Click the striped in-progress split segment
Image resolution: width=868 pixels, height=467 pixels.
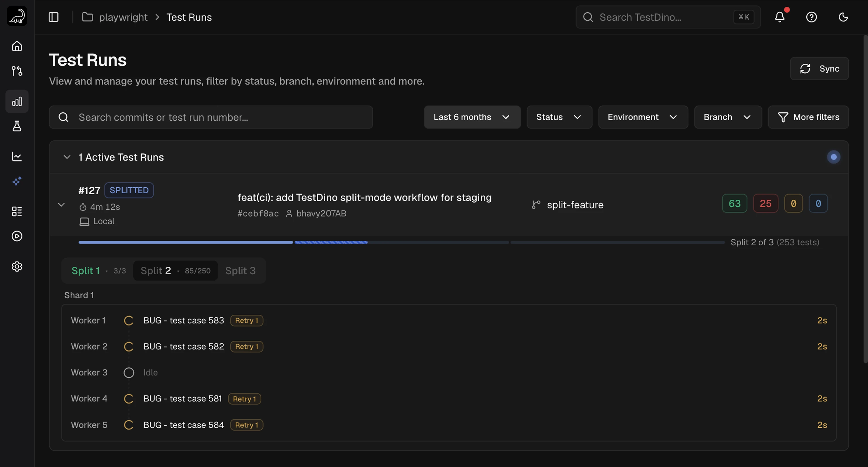331,243
